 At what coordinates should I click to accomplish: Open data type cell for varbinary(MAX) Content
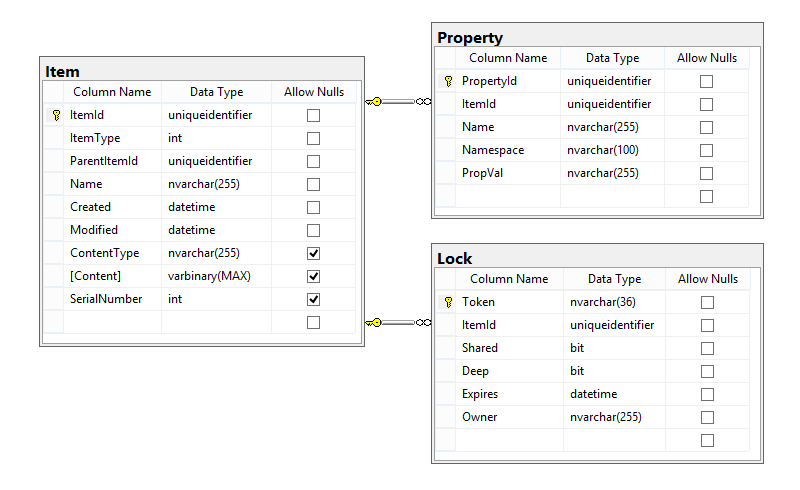(x=215, y=276)
